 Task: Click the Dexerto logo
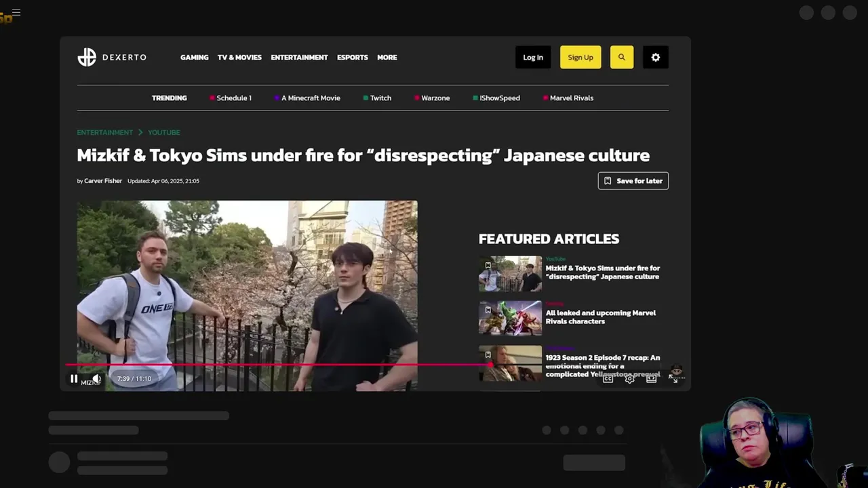pyautogui.click(x=112, y=57)
